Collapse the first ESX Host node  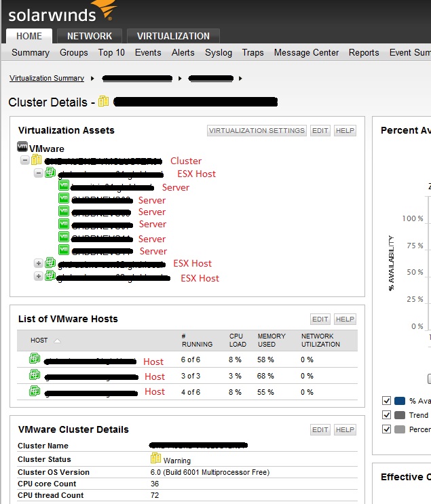point(38,173)
